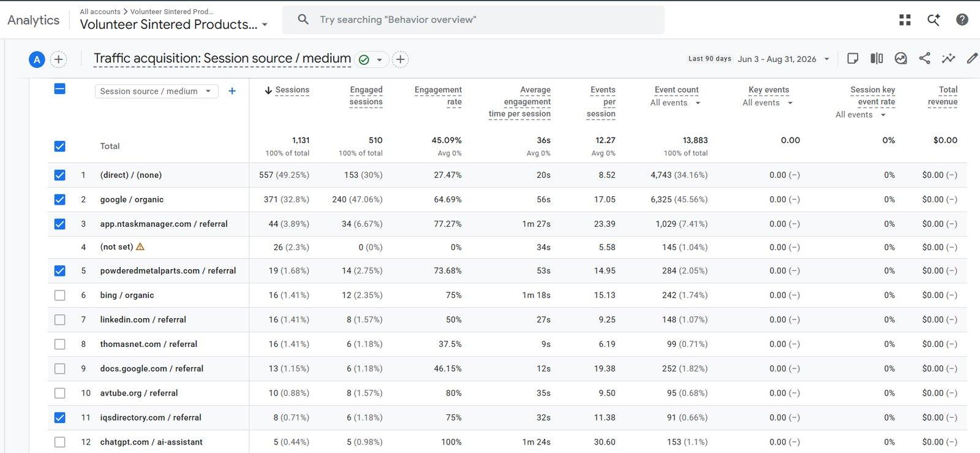Check the docs.google.com / referral checkbox

[59, 368]
